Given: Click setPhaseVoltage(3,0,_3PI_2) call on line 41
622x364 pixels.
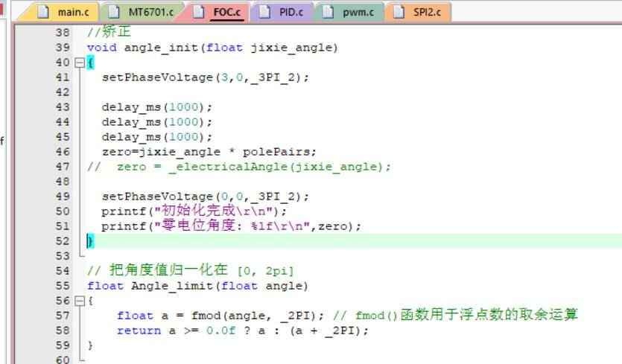Looking at the screenshot, I should tap(205, 77).
